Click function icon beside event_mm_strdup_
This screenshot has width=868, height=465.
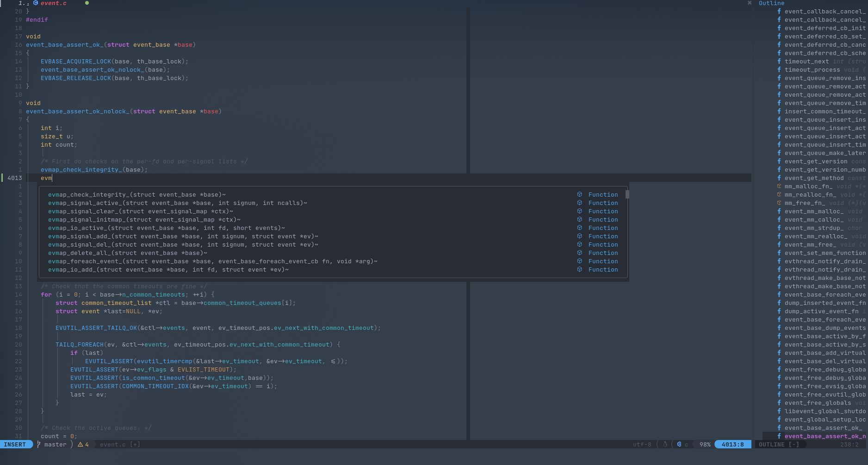pyautogui.click(x=779, y=228)
